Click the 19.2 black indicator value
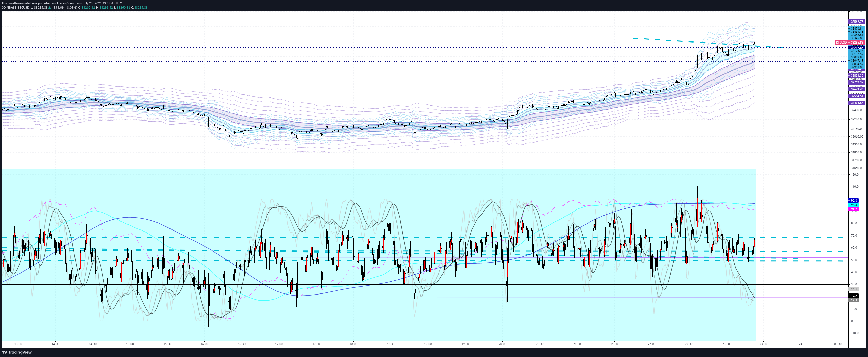This screenshot has height=357, width=868. pyautogui.click(x=854, y=296)
